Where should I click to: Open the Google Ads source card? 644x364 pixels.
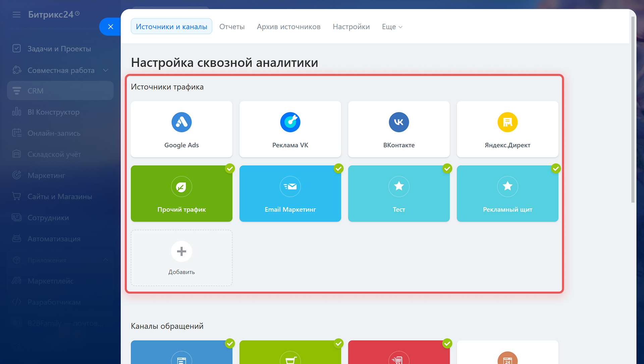(181, 129)
